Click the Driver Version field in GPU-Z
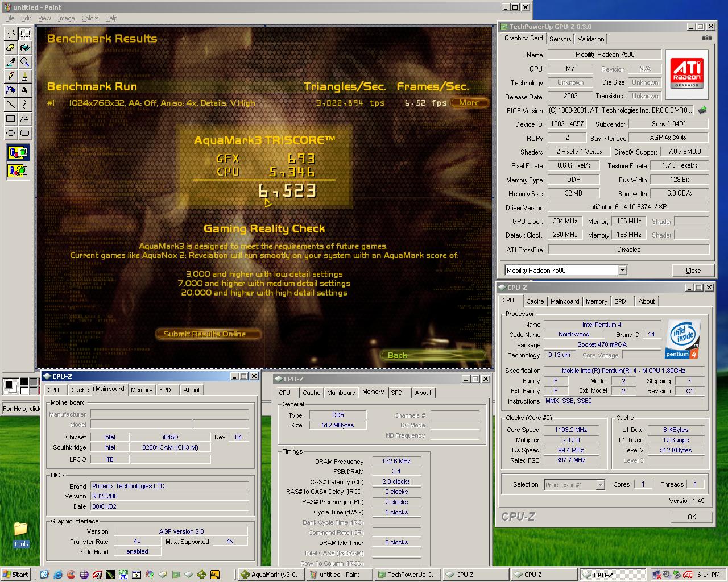Image resolution: width=728 pixels, height=582 pixels. pyautogui.click(x=628, y=207)
